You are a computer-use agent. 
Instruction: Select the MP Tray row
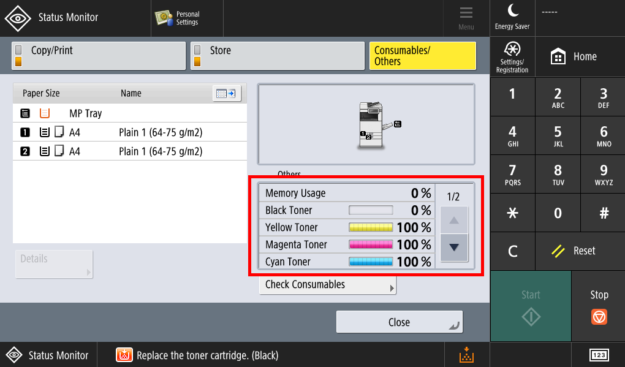coord(130,113)
